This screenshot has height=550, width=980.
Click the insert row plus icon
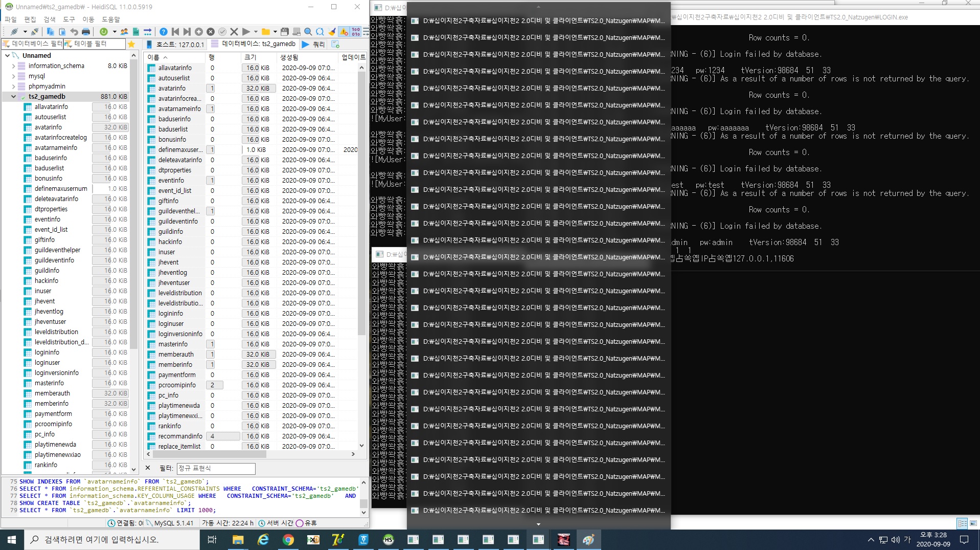[199, 32]
